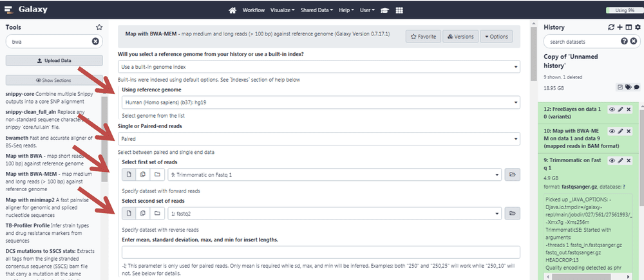The height and width of the screenshot is (280, 644).
Task: Edit attributes of Map with BWA-MEM dataset 10
Action: tap(621, 131)
